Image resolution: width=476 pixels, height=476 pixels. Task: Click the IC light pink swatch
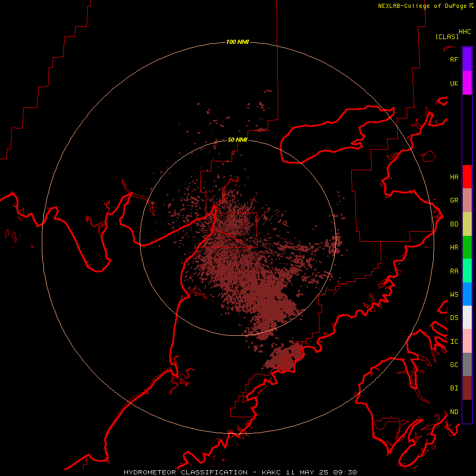pyautogui.click(x=467, y=341)
